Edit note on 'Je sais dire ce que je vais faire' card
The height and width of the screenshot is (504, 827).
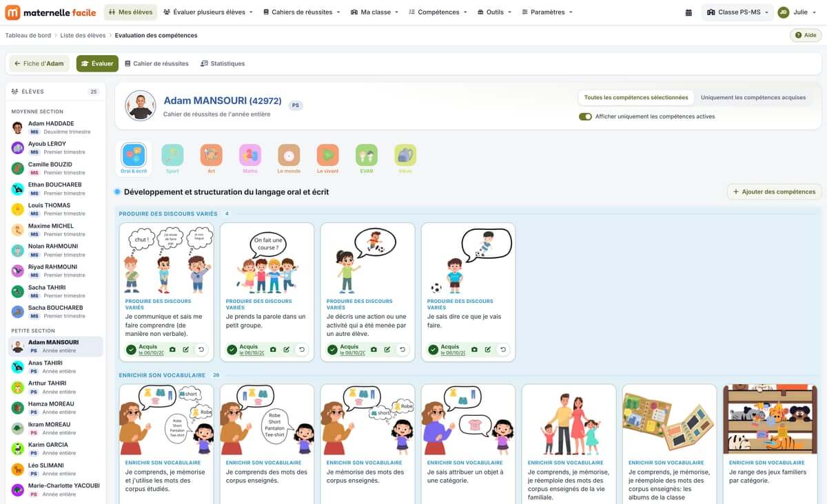click(x=488, y=350)
